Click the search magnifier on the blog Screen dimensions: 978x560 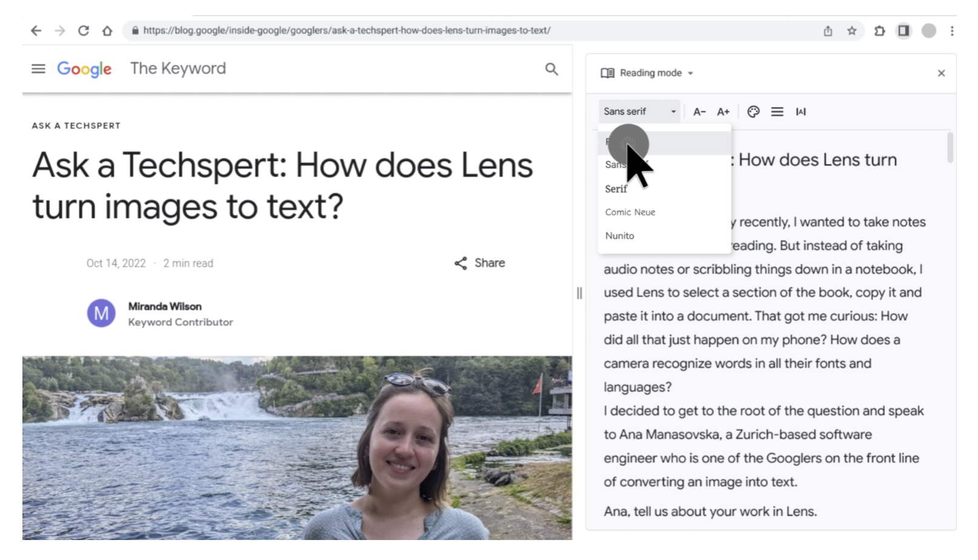pos(552,69)
